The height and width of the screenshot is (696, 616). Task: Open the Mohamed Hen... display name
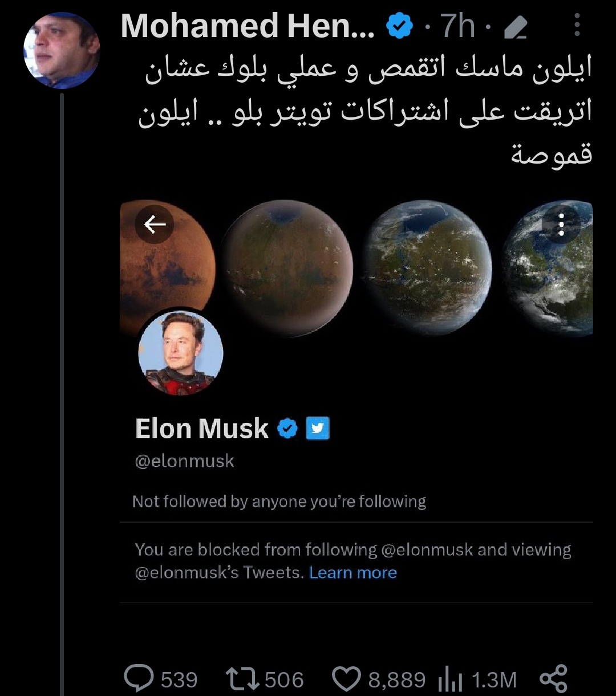(x=248, y=26)
